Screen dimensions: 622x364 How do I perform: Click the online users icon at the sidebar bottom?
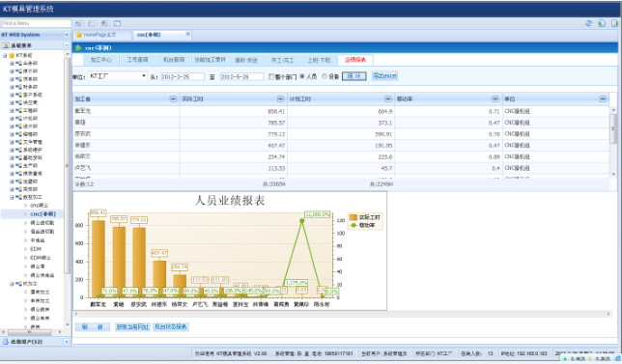[x=5, y=342]
